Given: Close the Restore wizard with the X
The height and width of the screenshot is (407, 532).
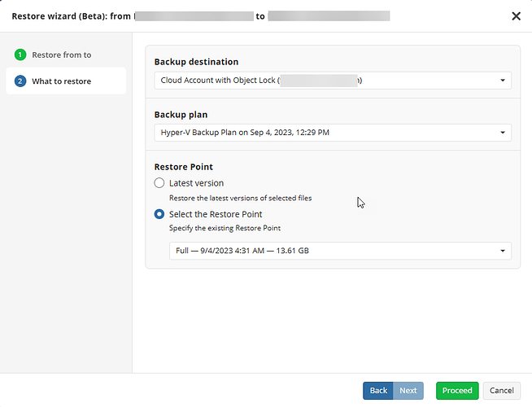Looking at the screenshot, I should point(516,15).
